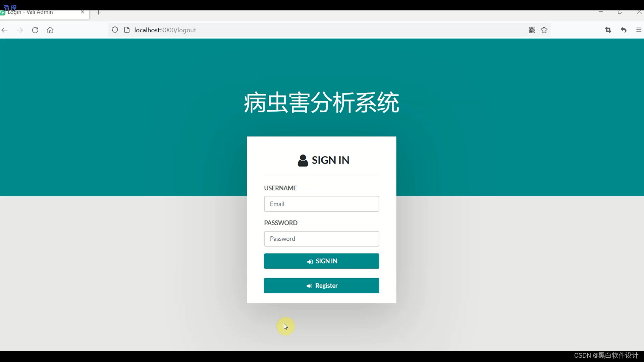Click the login icon on Register button
This screenshot has width=644, height=362.
pyautogui.click(x=310, y=286)
